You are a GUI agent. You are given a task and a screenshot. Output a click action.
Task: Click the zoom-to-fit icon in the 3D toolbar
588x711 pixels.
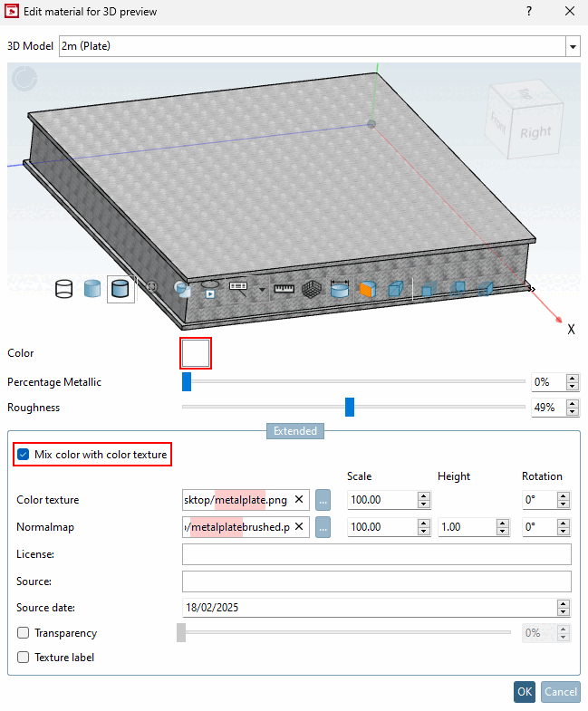(152, 286)
